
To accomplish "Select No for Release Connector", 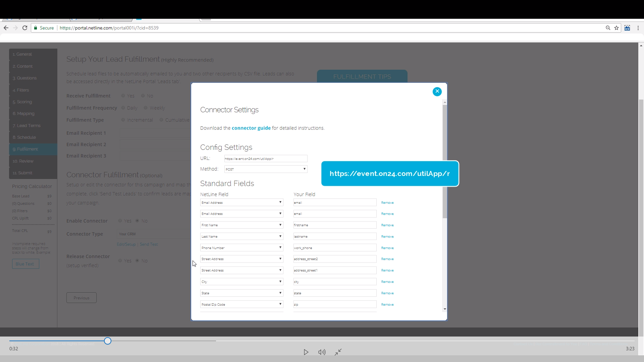I will click(x=137, y=261).
